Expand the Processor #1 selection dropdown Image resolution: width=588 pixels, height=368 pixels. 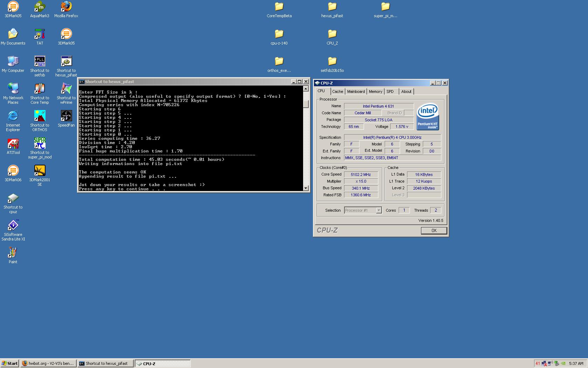(x=379, y=210)
